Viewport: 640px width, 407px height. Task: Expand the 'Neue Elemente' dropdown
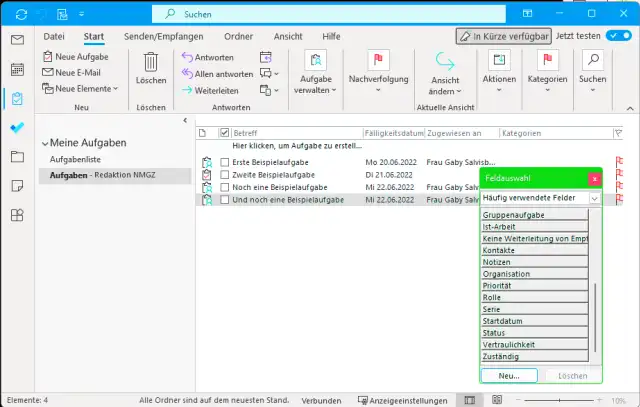[x=81, y=88]
